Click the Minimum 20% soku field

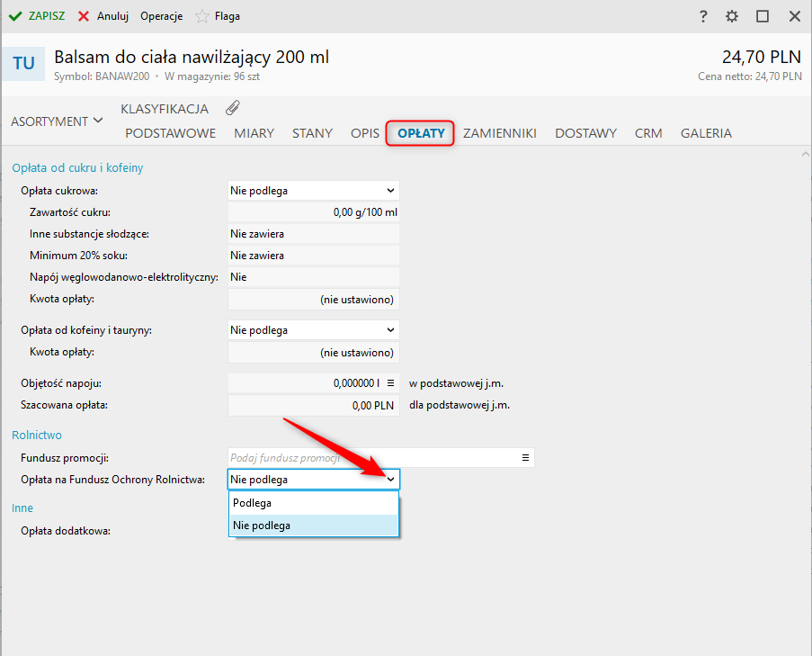click(x=313, y=256)
